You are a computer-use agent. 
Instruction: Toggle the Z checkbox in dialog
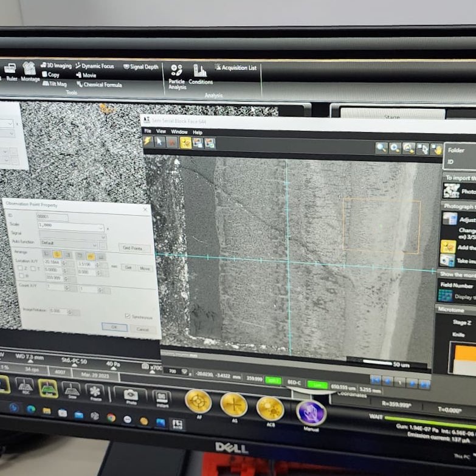tap(20, 267)
